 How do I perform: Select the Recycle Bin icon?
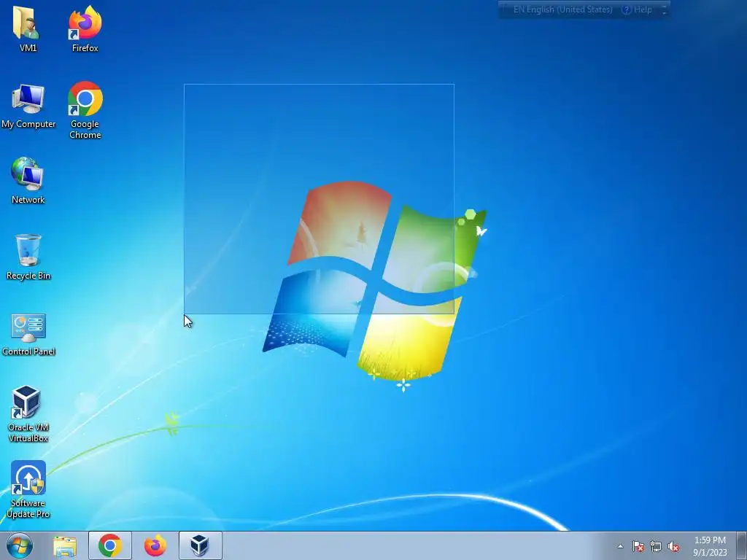[x=28, y=257]
